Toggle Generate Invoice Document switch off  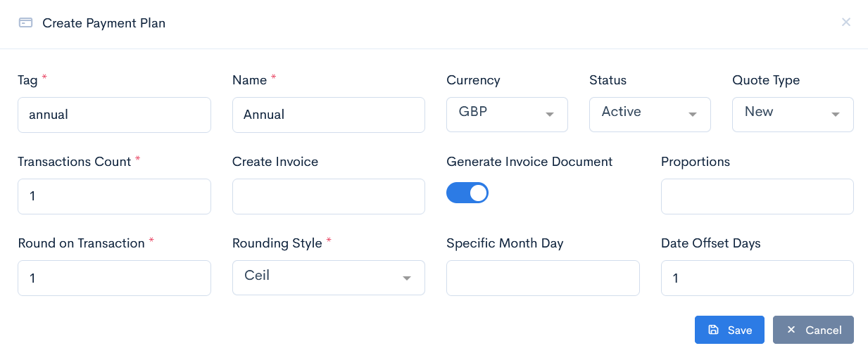coord(467,193)
